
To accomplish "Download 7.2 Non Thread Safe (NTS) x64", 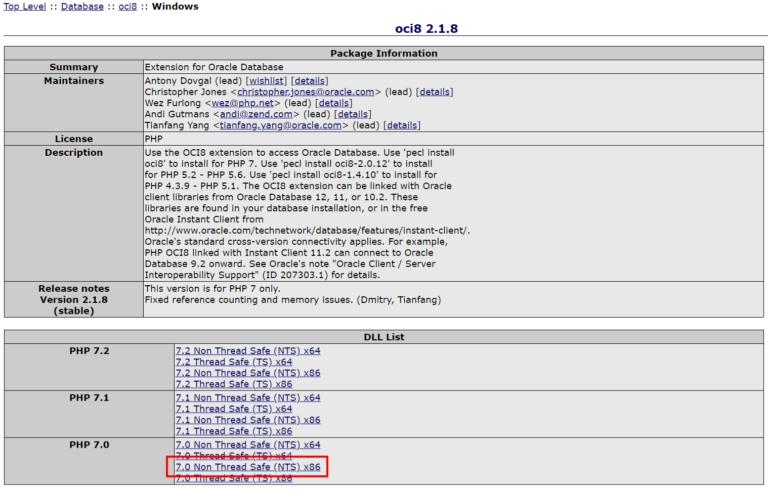I will pyautogui.click(x=248, y=351).
